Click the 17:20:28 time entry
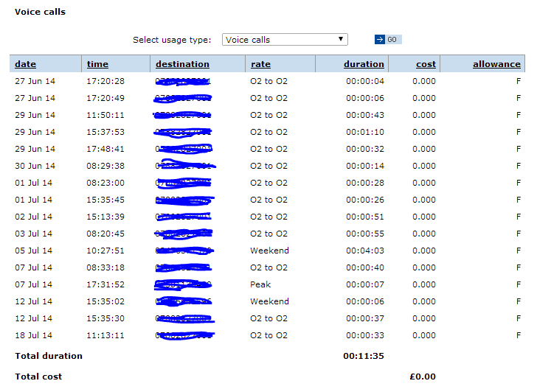Image resolution: width=537 pixels, height=392 pixels. tap(105, 81)
